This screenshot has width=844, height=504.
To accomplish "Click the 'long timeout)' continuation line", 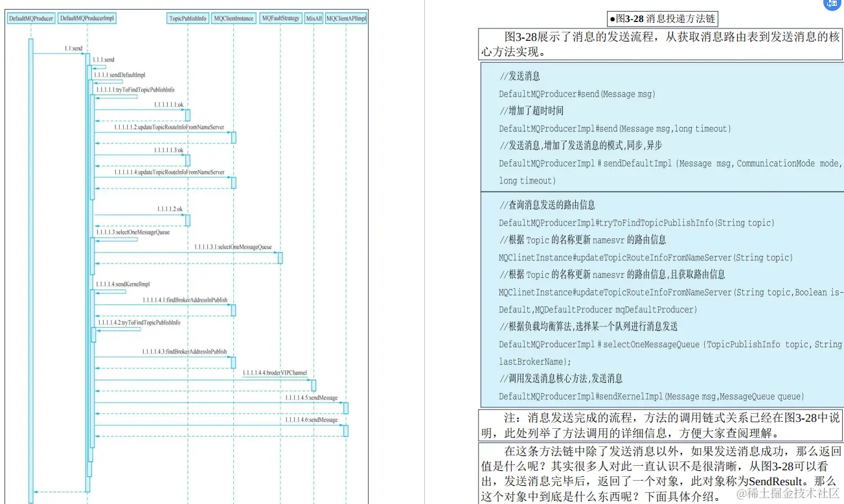I will pyautogui.click(x=527, y=181).
